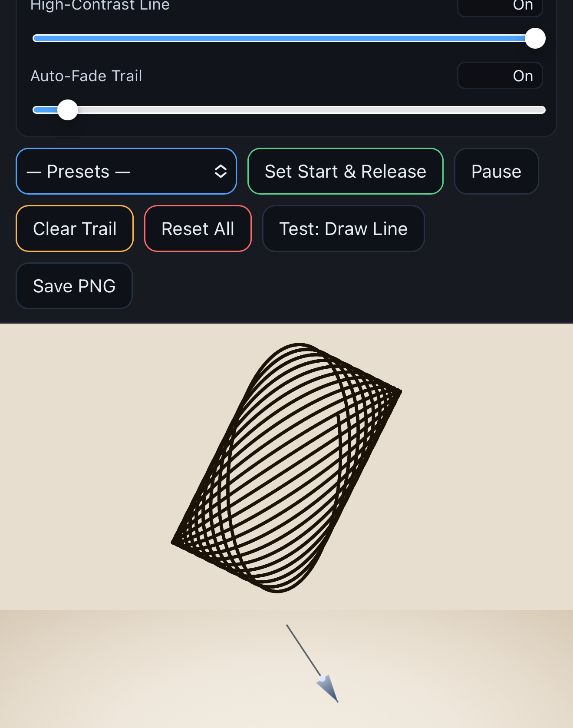The height and width of the screenshot is (728, 573).
Task: Click the Clear Trail button
Action: (x=75, y=228)
